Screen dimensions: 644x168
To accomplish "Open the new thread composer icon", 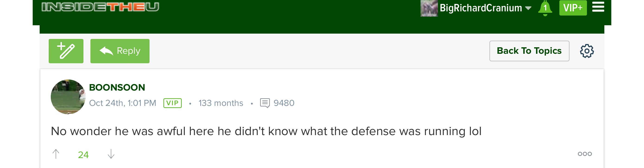I will click(x=66, y=51).
